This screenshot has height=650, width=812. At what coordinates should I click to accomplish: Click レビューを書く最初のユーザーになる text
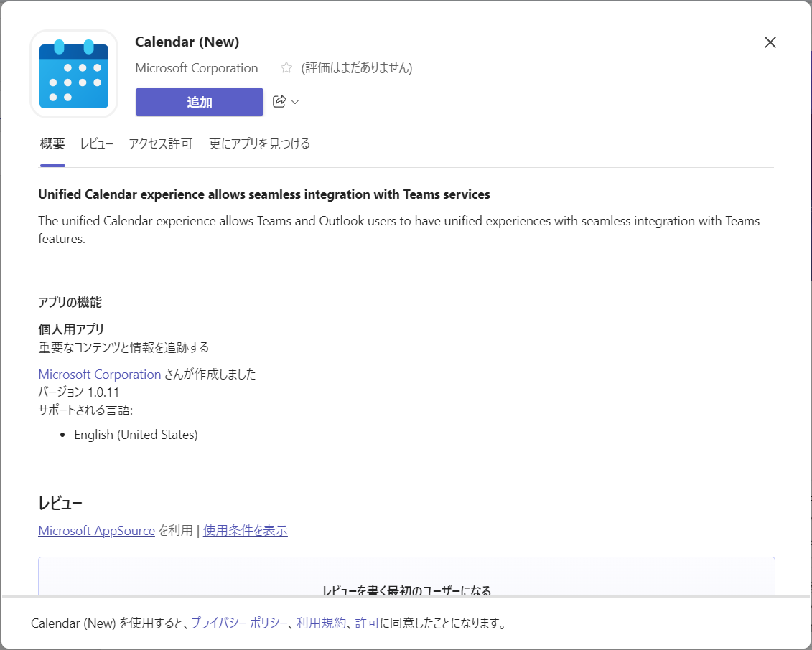coord(406,590)
